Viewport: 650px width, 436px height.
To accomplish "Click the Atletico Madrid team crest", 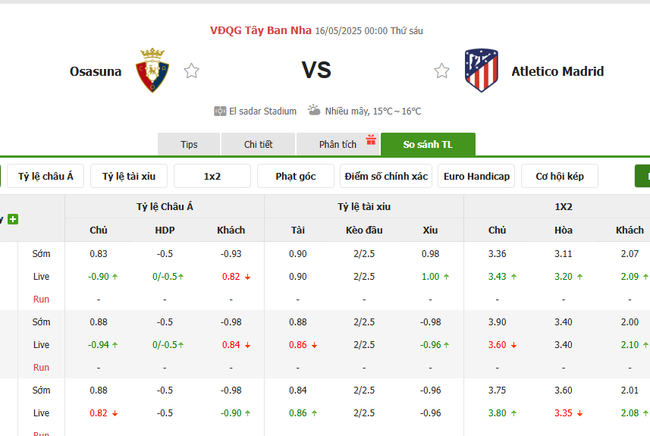I will (x=482, y=70).
